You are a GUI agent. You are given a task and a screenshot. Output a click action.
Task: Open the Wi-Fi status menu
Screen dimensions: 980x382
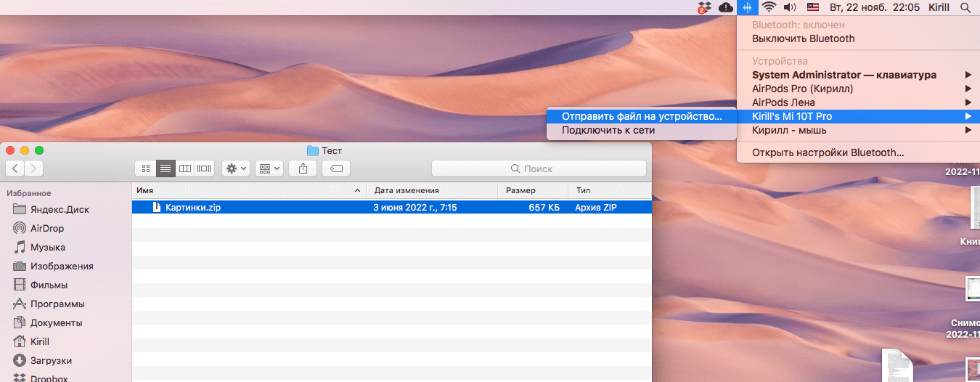(769, 7)
